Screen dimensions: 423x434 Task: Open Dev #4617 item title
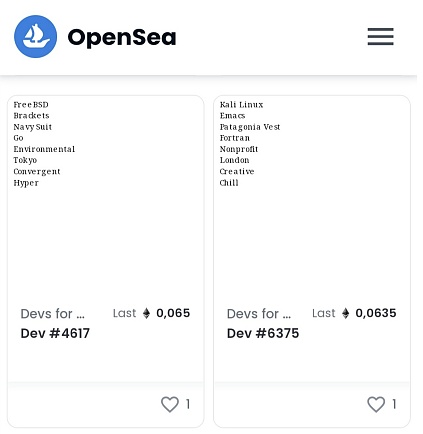point(55,333)
